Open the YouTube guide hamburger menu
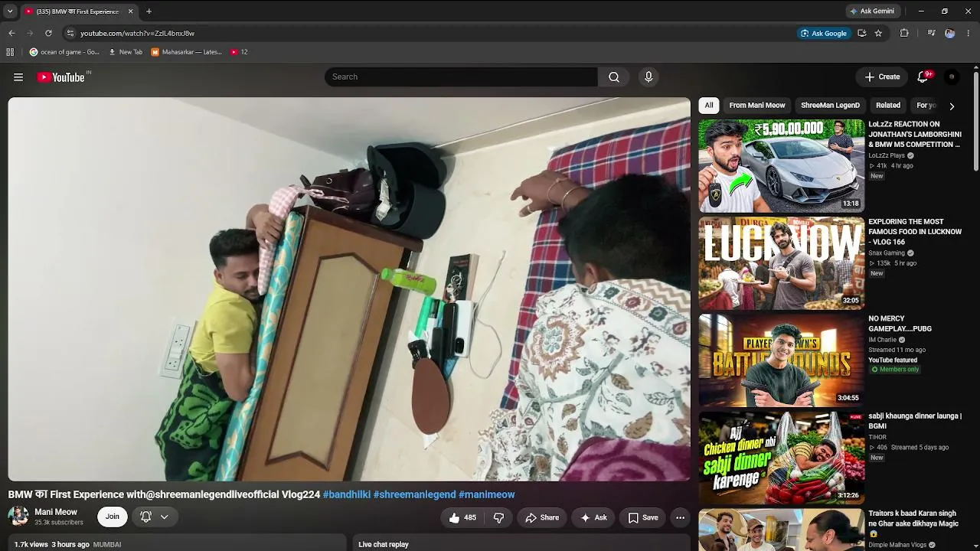Image resolution: width=980 pixels, height=551 pixels. (18, 77)
